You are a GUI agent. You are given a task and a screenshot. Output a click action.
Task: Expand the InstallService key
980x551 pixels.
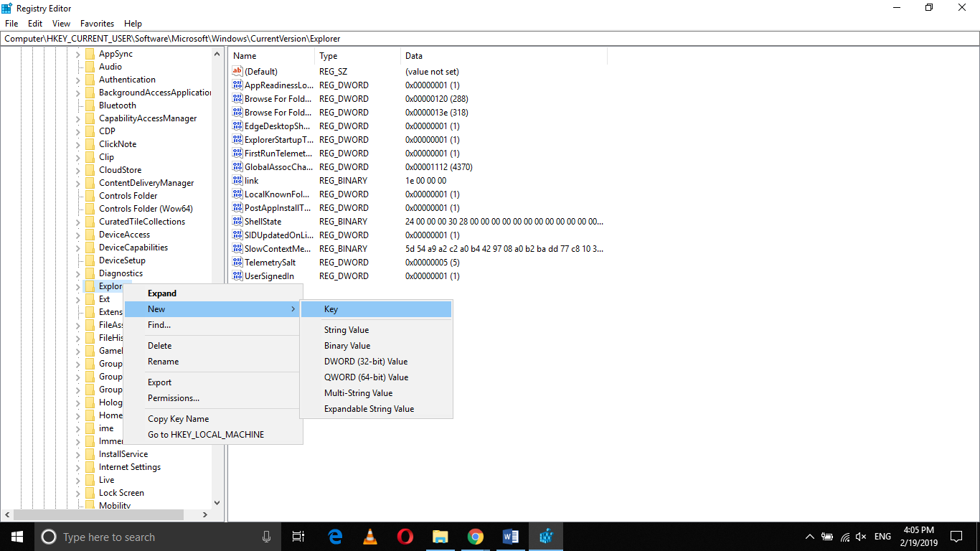[x=78, y=454]
